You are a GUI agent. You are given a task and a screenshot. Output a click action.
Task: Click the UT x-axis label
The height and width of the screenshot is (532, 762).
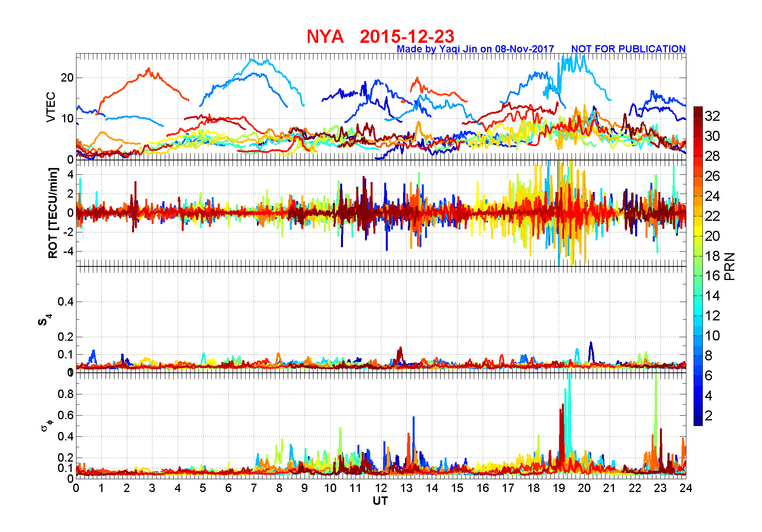click(380, 501)
